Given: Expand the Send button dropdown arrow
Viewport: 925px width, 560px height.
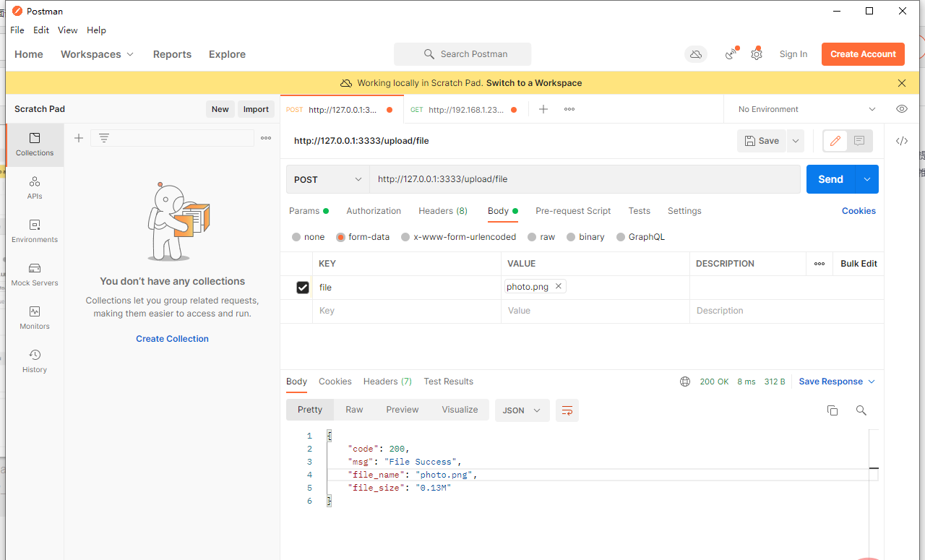Looking at the screenshot, I should point(866,179).
